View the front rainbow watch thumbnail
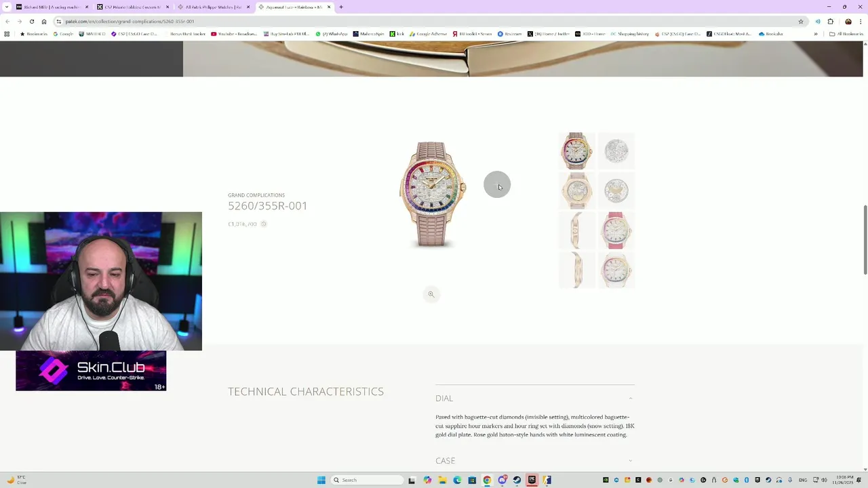Screen dimensions: 868x488 (x=576, y=150)
